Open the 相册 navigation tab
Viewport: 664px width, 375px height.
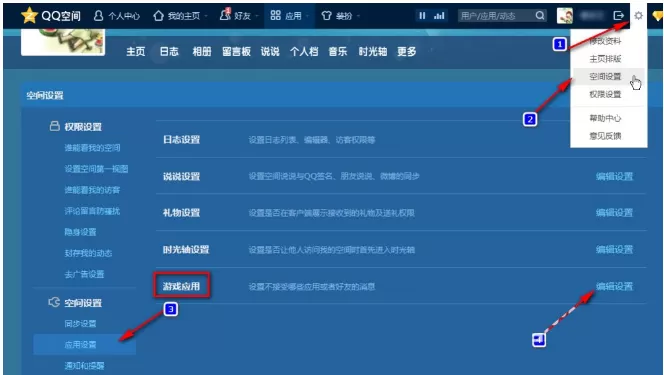(202, 52)
